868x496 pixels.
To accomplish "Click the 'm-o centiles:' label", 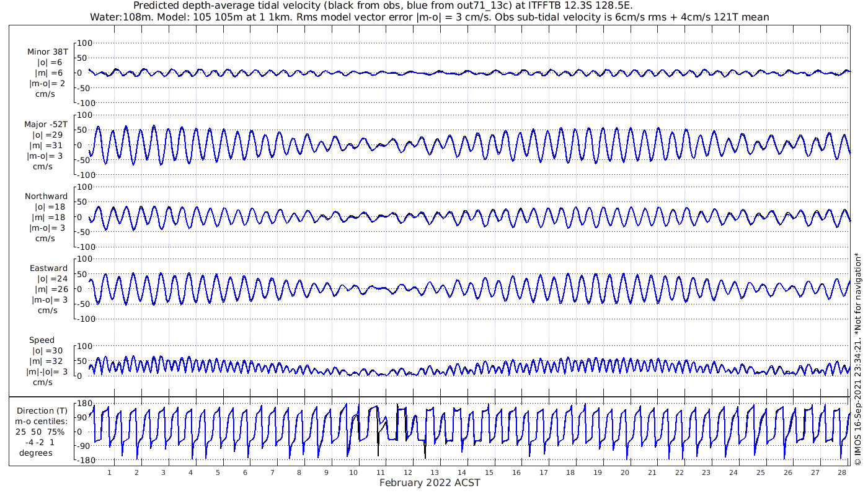I will tap(42, 422).
